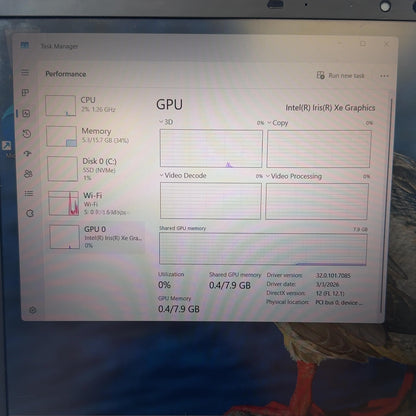Open the hamburger navigation menu
Viewport: 416px width, 416px height.
(25, 72)
